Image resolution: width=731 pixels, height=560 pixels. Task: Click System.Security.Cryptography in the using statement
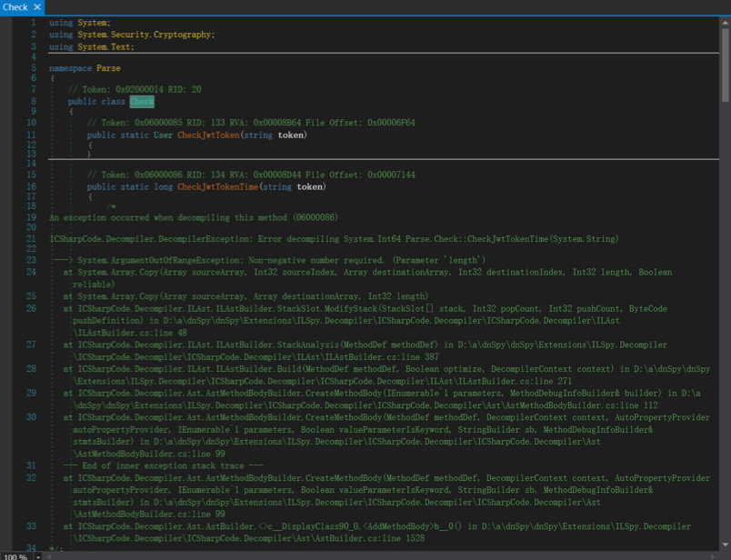(x=144, y=35)
